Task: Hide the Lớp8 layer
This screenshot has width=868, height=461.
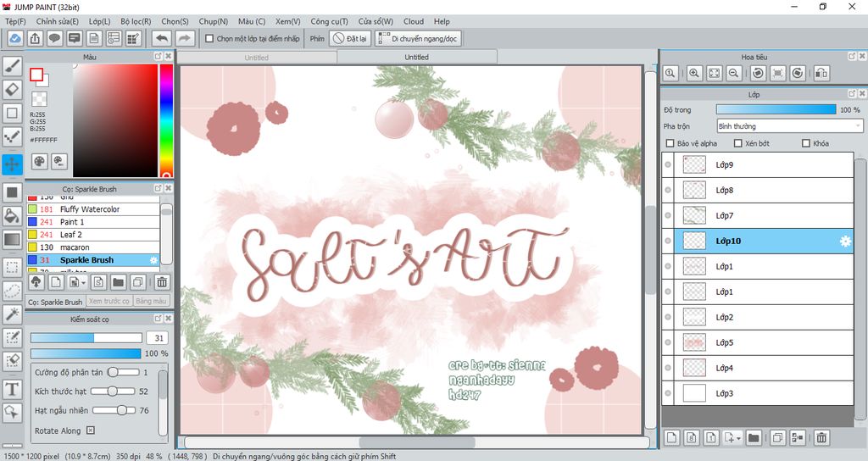Action: 668,191
